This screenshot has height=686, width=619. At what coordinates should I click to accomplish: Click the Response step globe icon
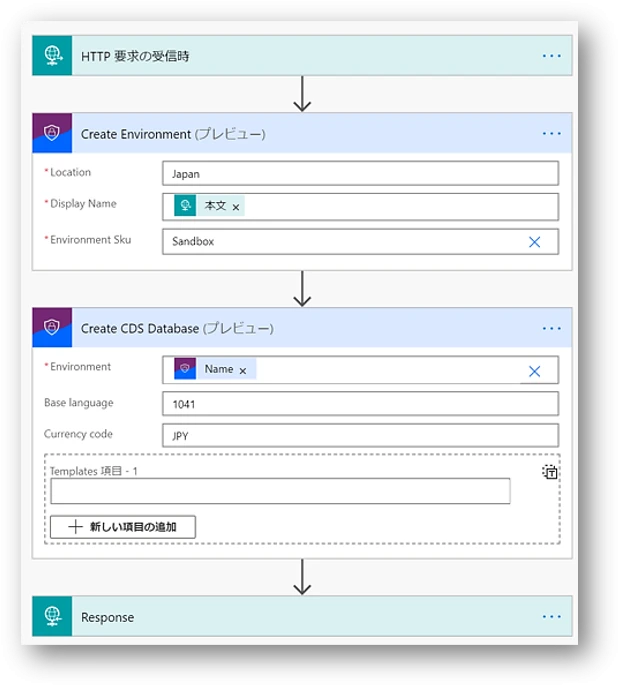[52, 616]
